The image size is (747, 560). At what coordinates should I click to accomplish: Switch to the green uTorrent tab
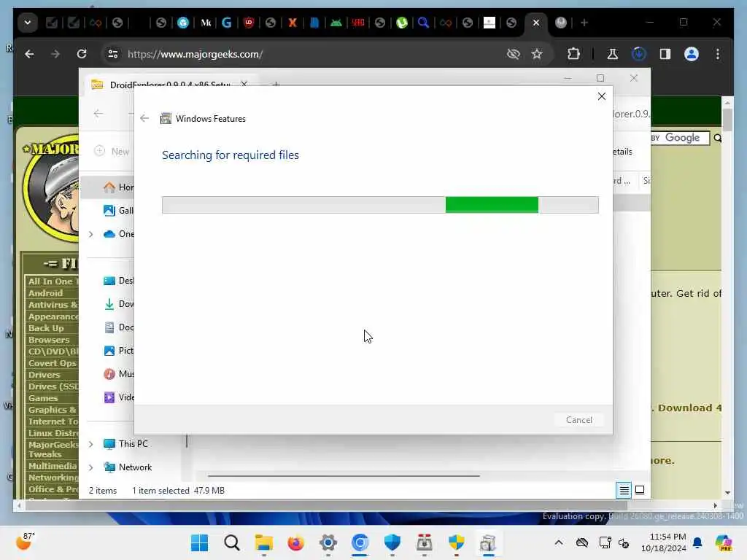(402, 23)
